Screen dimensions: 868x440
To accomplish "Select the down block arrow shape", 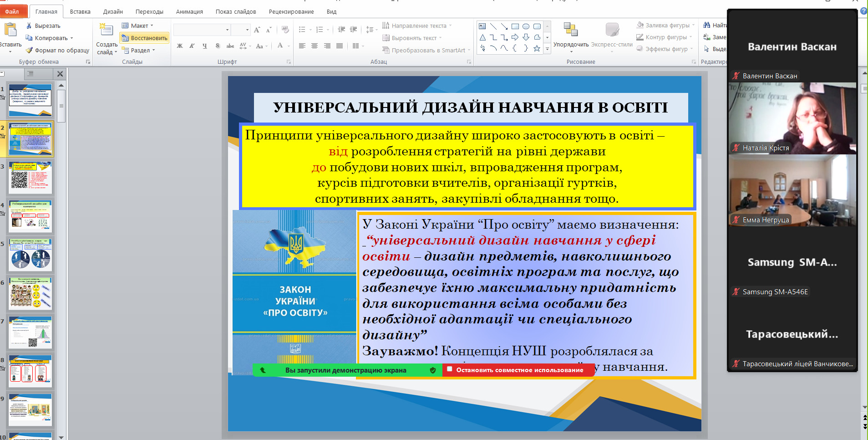I will point(526,37).
